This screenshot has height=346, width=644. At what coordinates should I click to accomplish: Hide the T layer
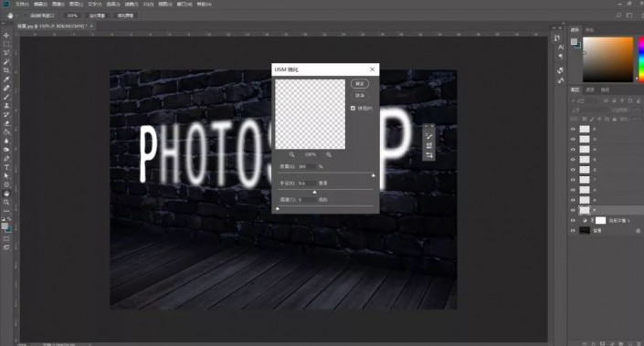click(573, 180)
